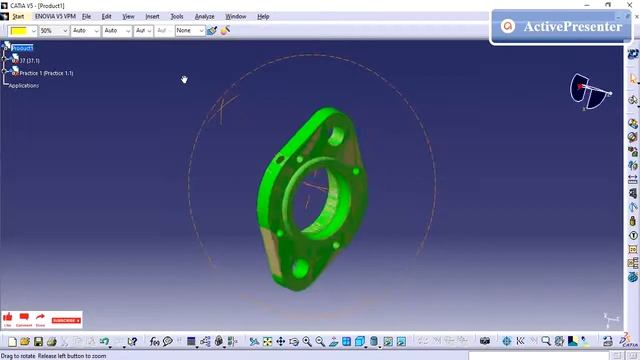Click the Zoom Out magnifier

320,341
